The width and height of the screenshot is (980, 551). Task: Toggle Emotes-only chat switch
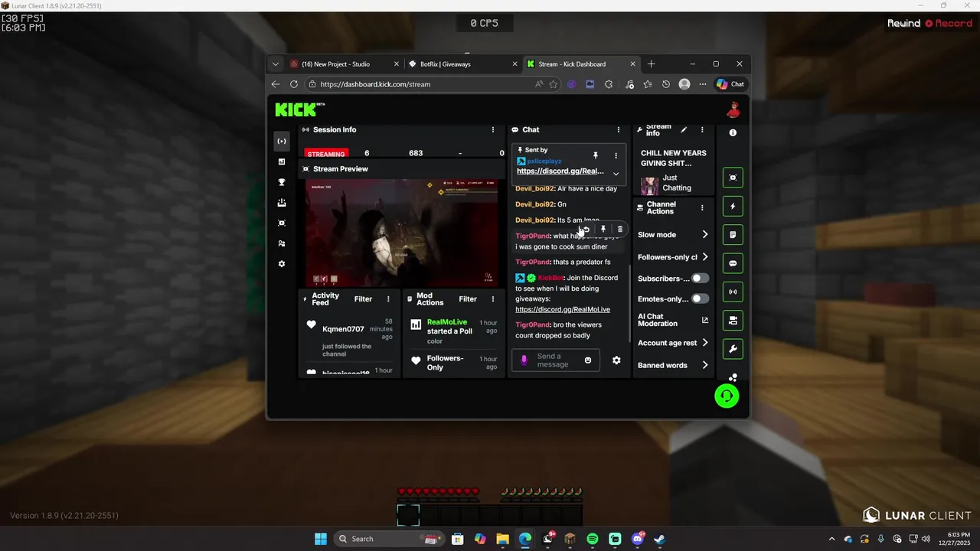click(700, 298)
